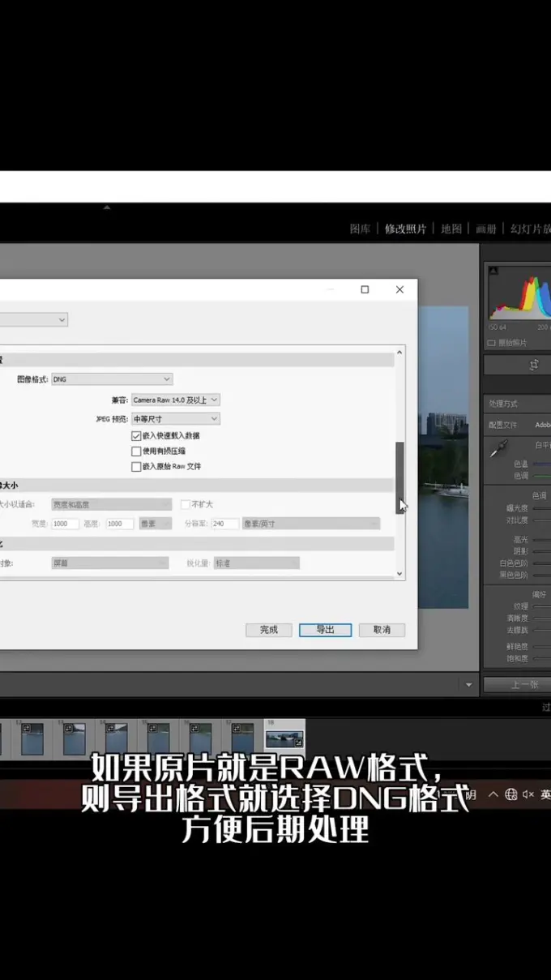The width and height of the screenshot is (551, 980).
Task: Switch to 修改照片 module
Action: 405,229
